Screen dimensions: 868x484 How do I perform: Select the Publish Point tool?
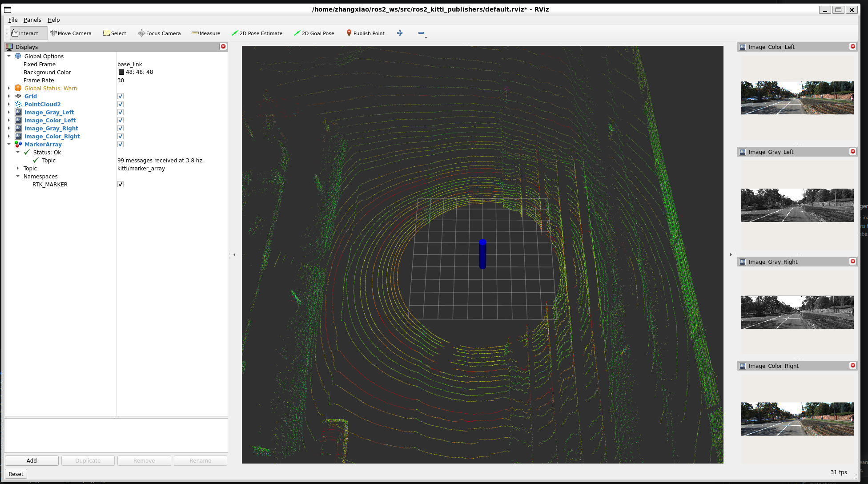(x=366, y=33)
